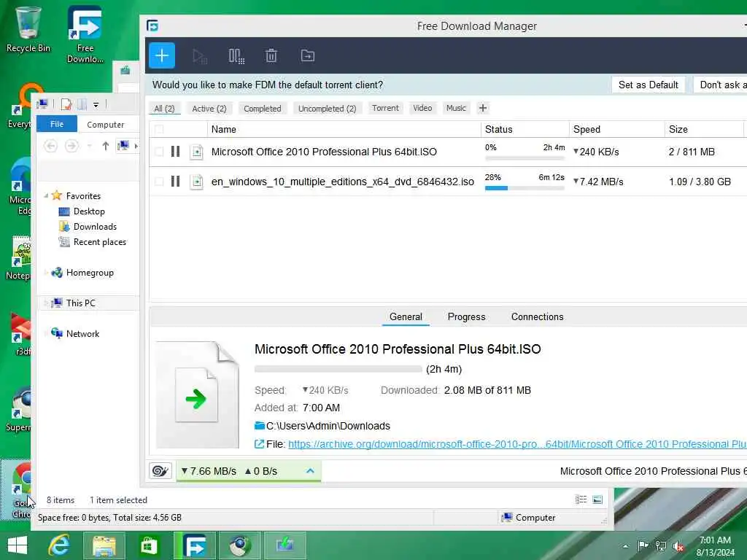Click the start all downloads toolbar icon
The width and height of the screenshot is (747, 560).
pos(199,56)
